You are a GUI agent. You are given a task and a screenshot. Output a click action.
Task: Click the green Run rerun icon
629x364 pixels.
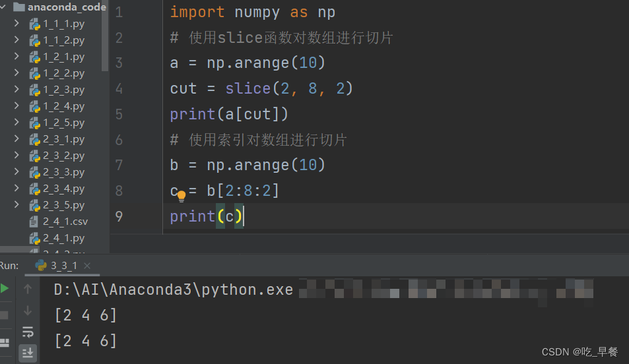(x=4, y=288)
